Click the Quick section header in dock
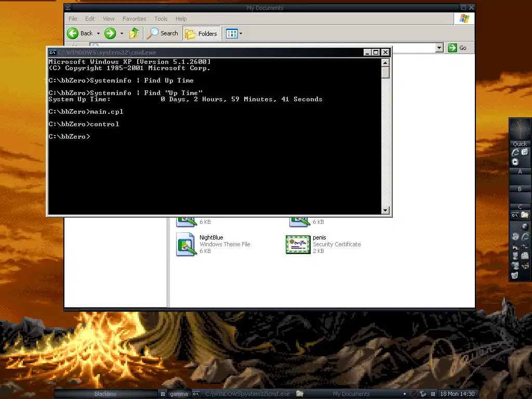The image size is (532, 399). pos(520,144)
